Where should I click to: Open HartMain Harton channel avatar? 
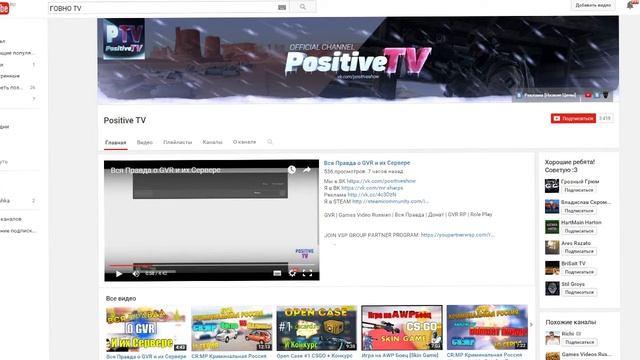point(552,227)
